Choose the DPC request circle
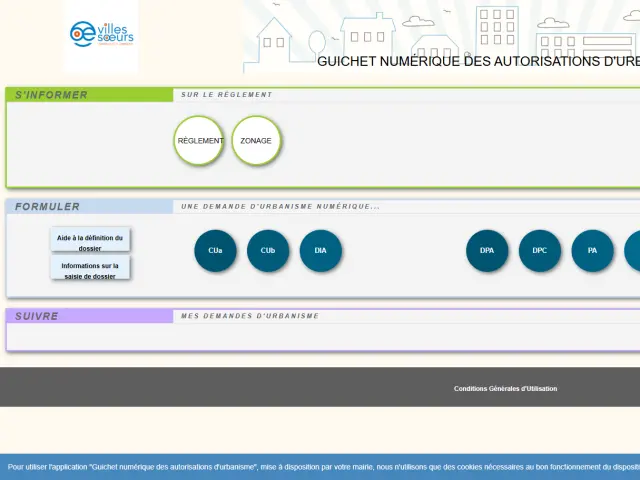640x480 pixels. coord(540,250)
